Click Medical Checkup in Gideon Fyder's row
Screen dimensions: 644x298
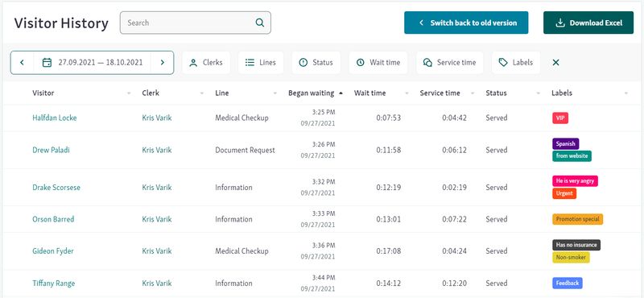point(242,251)
